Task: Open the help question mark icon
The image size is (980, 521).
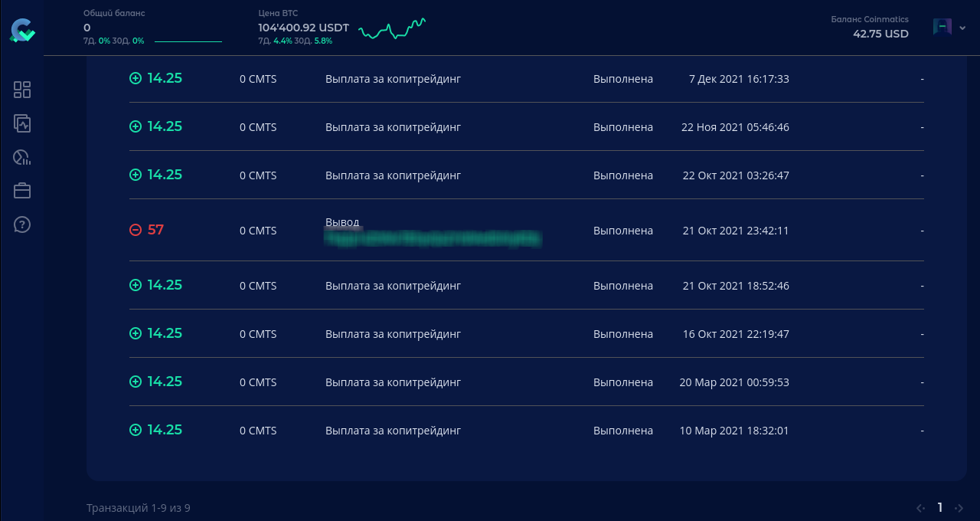Action: click(22, 224)
